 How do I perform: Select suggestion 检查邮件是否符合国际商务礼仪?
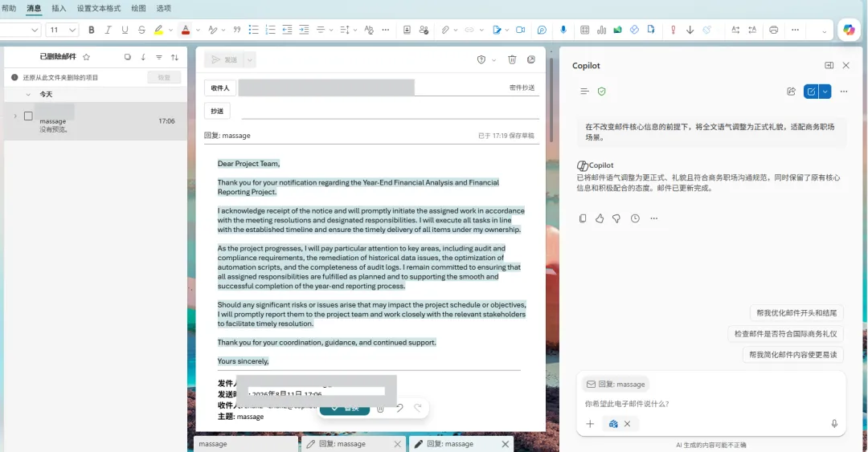(x=785, y=334)
